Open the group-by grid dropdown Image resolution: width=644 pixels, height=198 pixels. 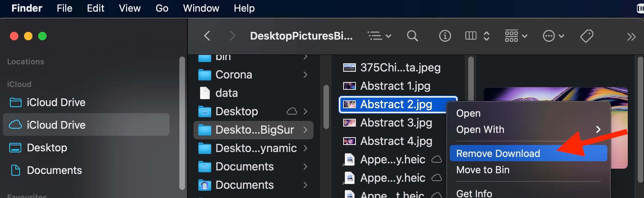(516, 36)
